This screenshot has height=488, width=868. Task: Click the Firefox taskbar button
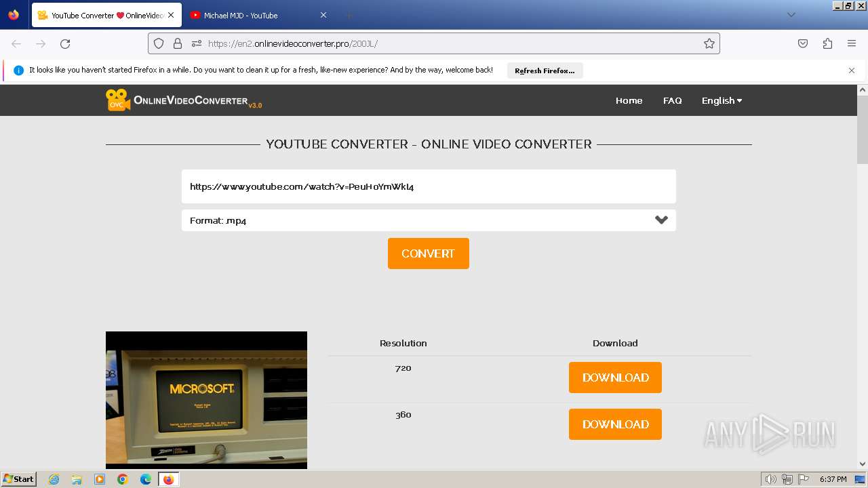pyautogui.click(x=169, y=479)
